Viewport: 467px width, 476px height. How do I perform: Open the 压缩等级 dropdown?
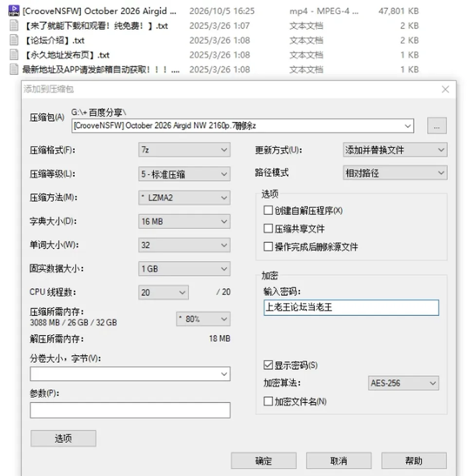[x=184, y=174]
